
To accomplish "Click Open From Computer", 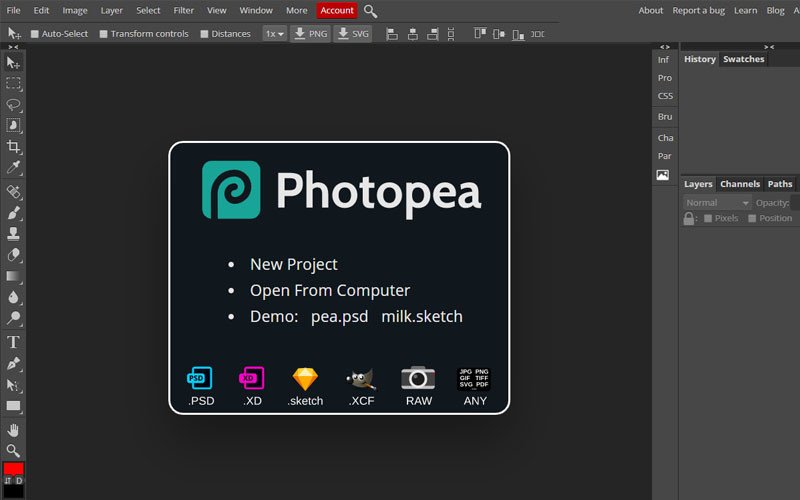I will pos(330,290).
